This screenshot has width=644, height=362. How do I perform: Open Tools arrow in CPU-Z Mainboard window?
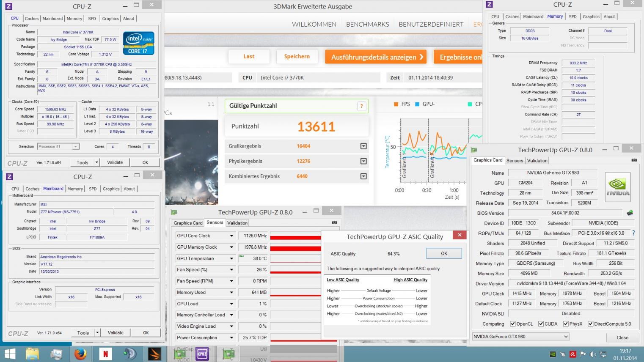coord(97,333)
